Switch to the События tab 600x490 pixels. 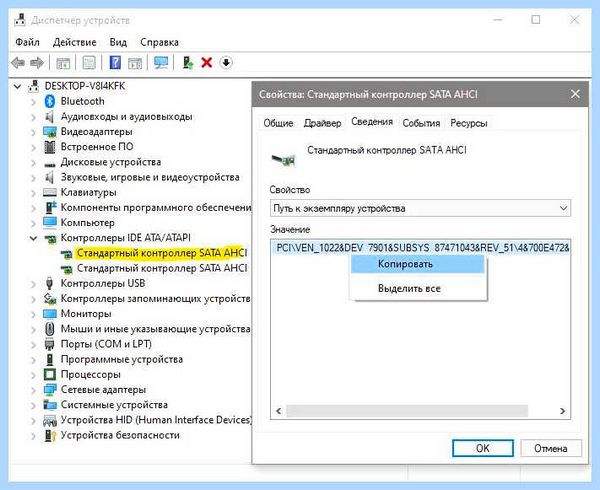click(x=421, y=123)
